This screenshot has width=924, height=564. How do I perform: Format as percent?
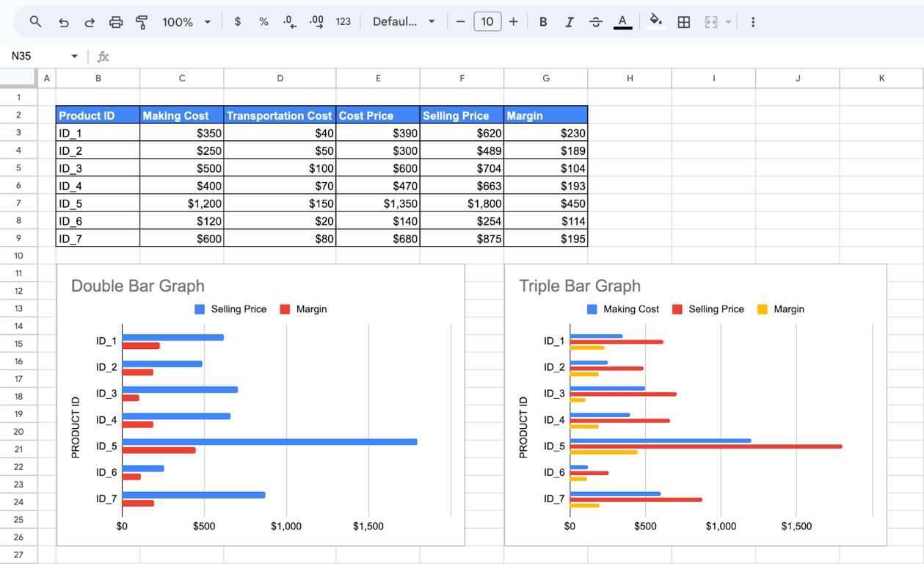pyautogui.click(x=263, y=22)
